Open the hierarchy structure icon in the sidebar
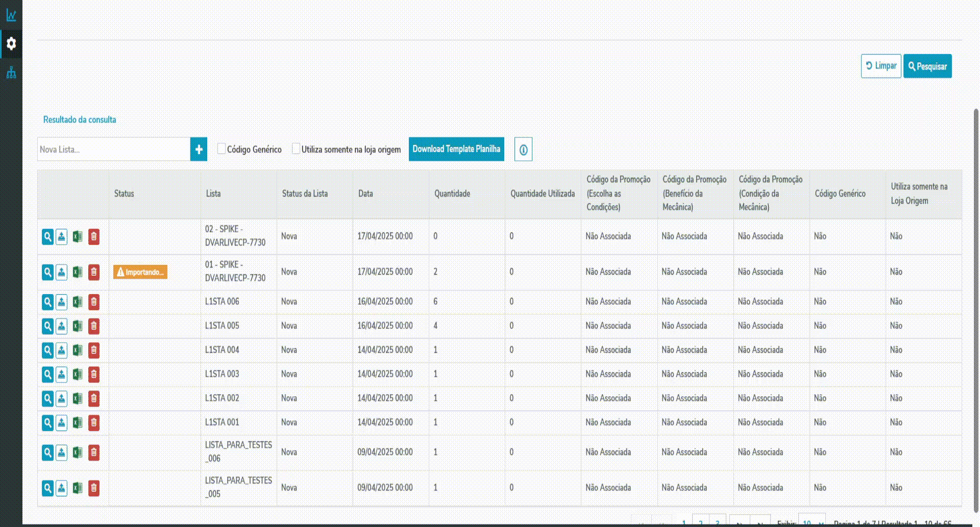The width and height of the screenshot is (980, 527). [11, 73]
